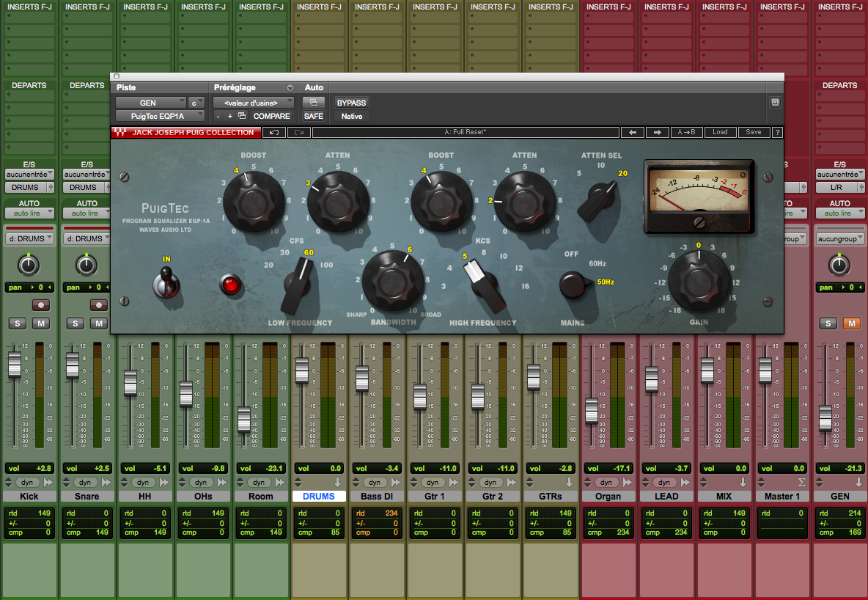Image resolution: width=868 pixels, height=600 pixels.
Task: Click the COMPARE button
Action: click(x=271, y=116)
